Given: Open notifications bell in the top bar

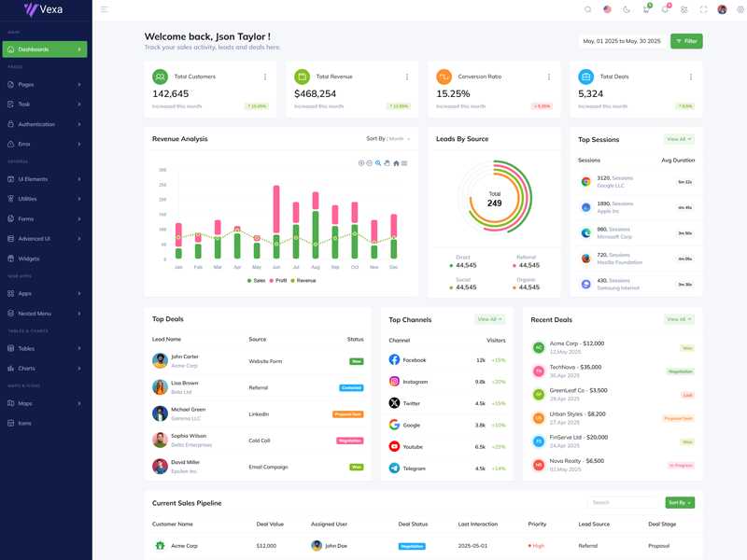Looking at the screenshot, I should click(665, 9).
